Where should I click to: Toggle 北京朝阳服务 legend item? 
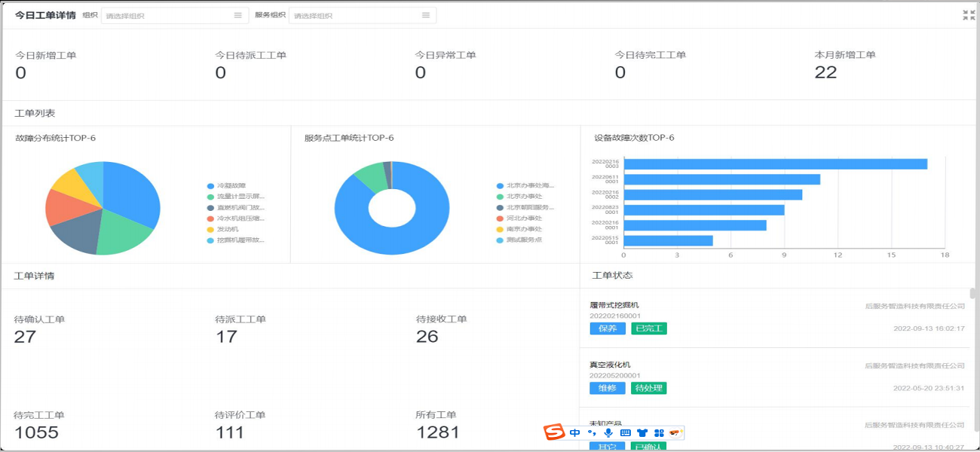click(525, 207)
